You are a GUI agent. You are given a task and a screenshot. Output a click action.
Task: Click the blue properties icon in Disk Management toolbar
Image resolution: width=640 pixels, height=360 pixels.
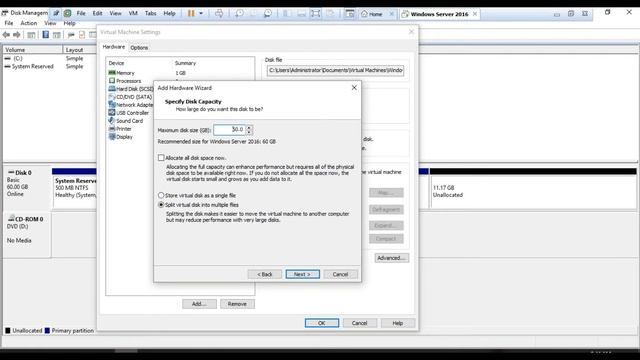(x=46, y=35)
